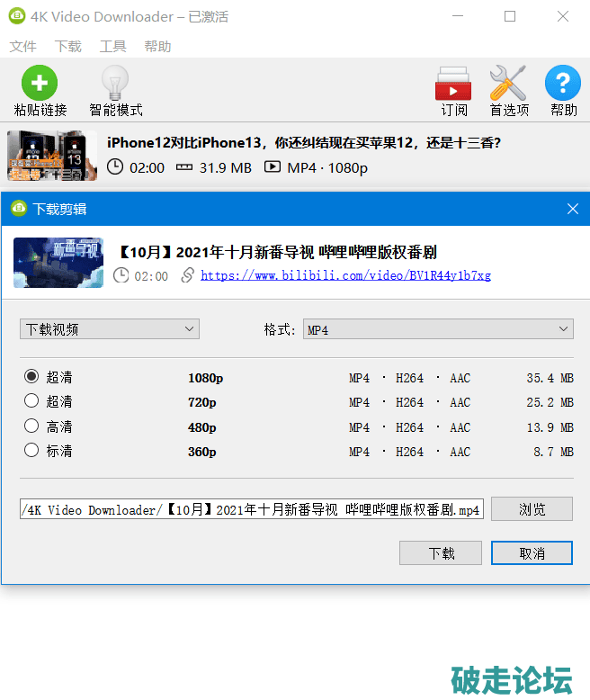
Task: Open the 文件 menu
Action: click(22, 47)
